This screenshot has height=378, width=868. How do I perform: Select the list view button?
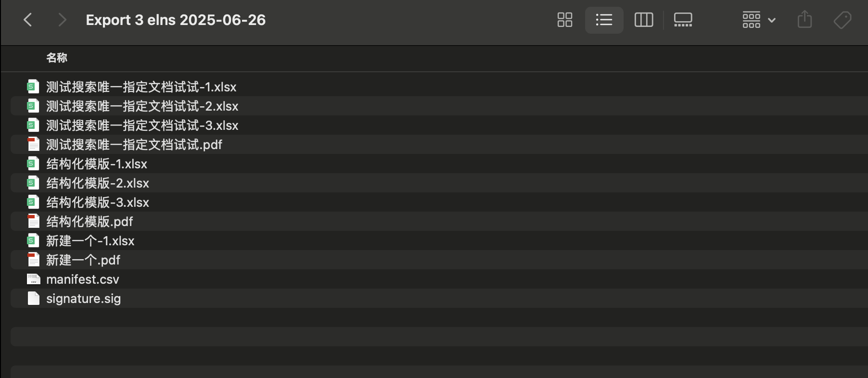(x=604, y=20)
